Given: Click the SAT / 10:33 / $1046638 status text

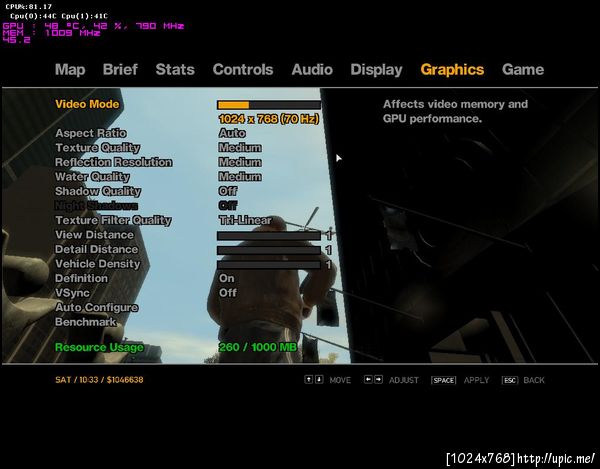Looking at the screenshot, I should tap(99, 380).
